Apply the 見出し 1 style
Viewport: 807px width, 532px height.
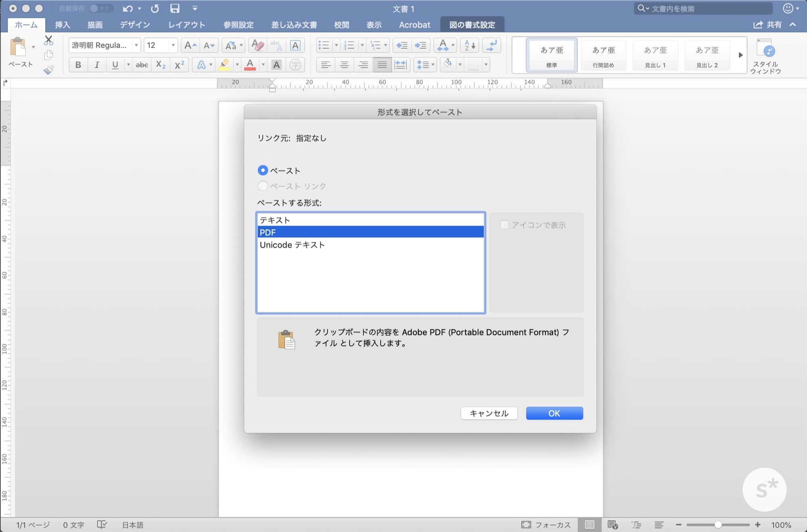point(655,55)
